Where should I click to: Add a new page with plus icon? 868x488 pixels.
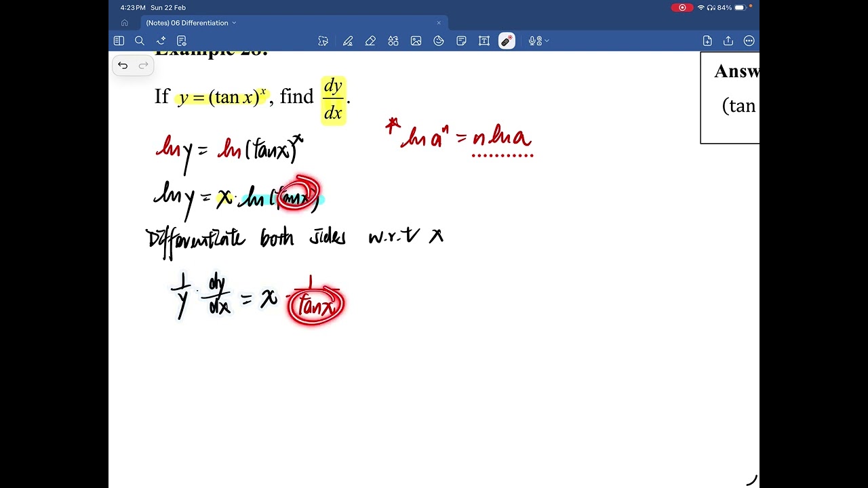pyautogui.click(x=707, y=41)
